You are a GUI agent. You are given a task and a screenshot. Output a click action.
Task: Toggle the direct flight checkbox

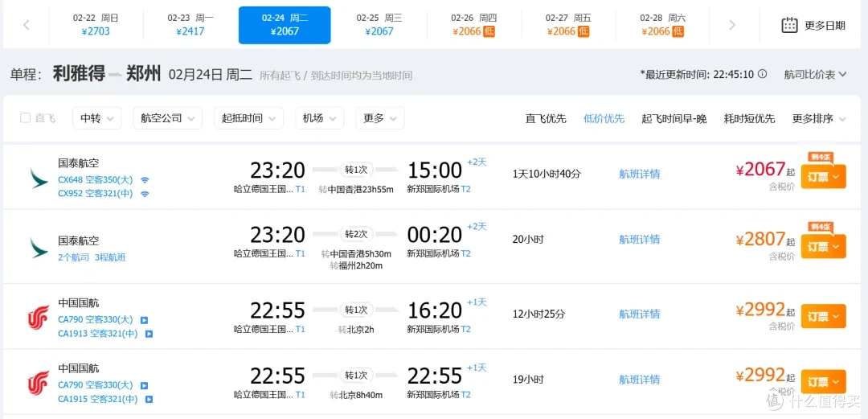pos(25,117)
